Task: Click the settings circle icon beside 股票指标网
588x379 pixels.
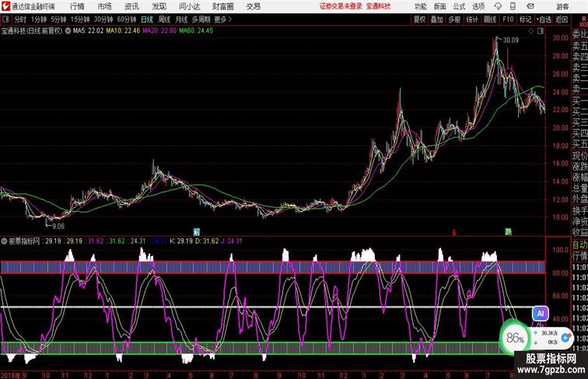Action: pyautogui.click(x=4, y=241)
